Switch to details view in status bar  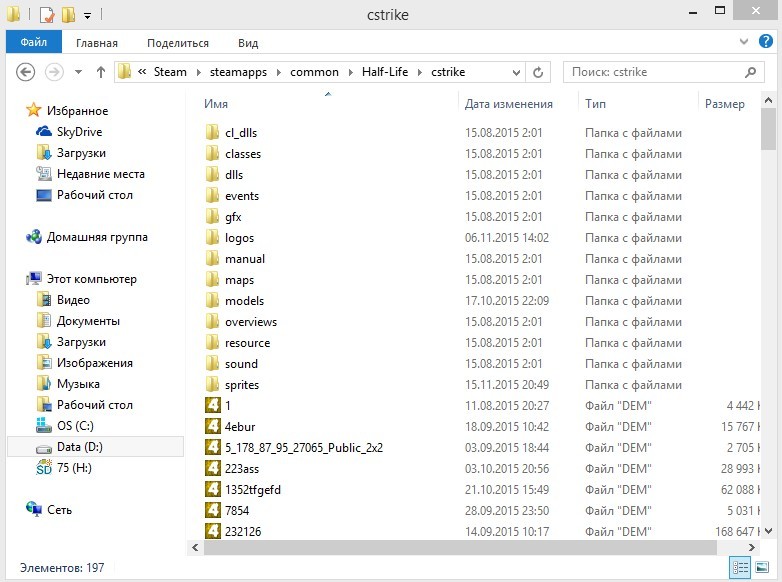pos(739,567)
